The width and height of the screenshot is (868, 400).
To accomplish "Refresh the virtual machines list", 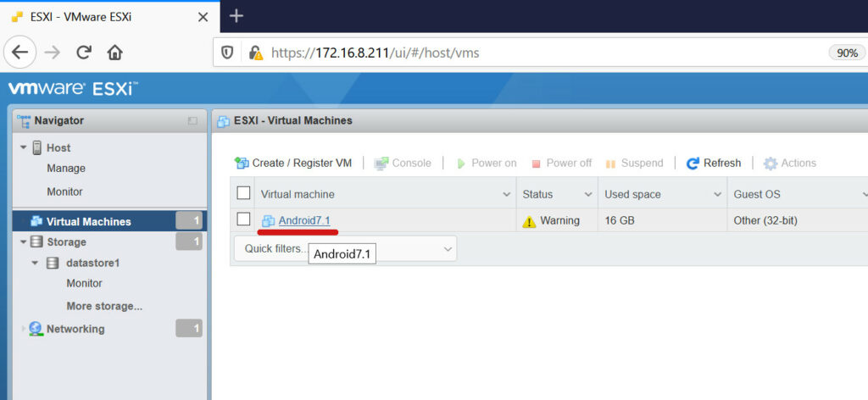I will (x=714, y=163).
